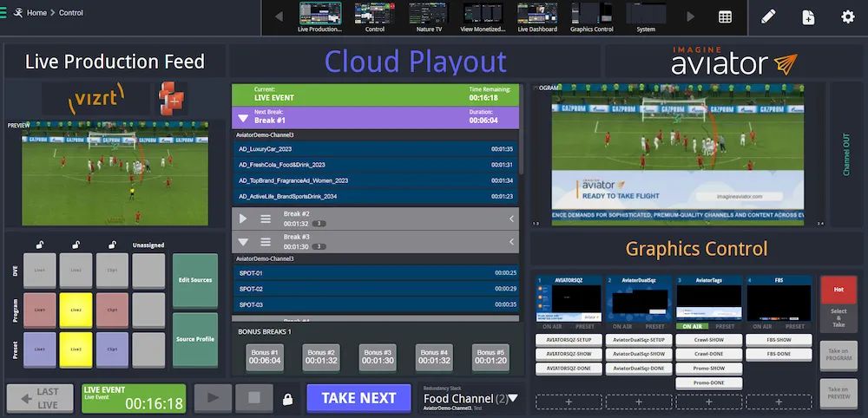Viewport: 868px width, 418px height.
Task: Collapse the Next Break #1 section
Action: (243, 118)
